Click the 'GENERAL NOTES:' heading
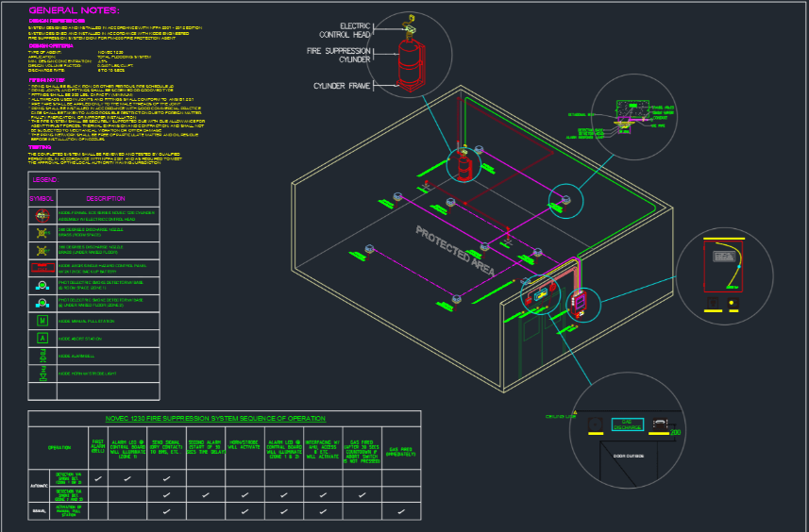809x532 pixels. 74,10
